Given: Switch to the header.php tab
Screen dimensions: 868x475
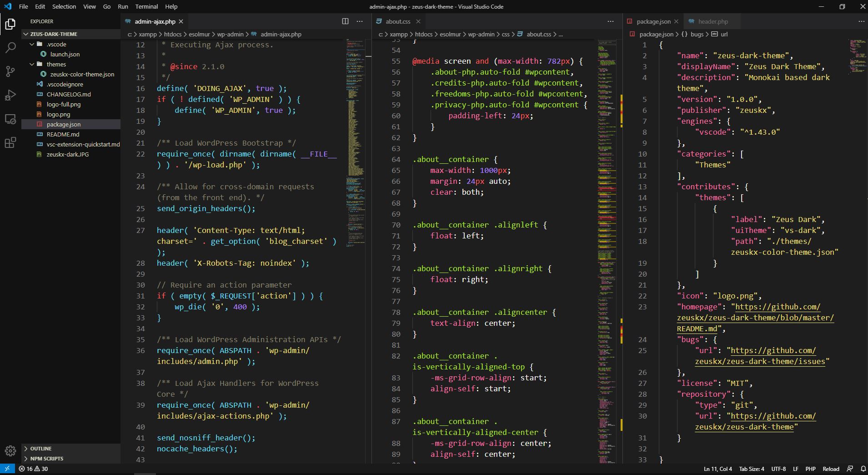Looking at the screenshot, I should 712,21.
